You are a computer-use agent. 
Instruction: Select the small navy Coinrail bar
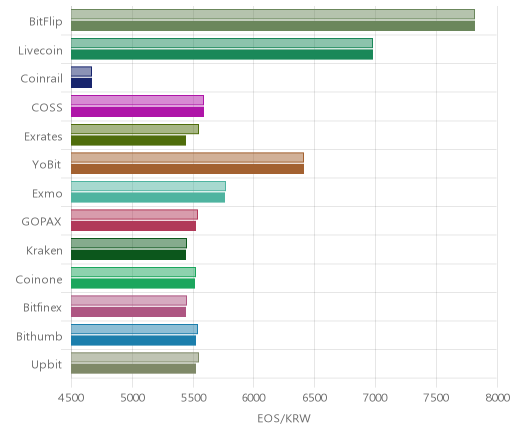[81, 83]
